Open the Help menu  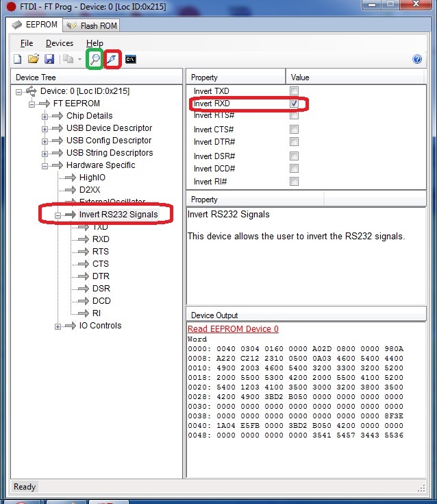point(95,43)
